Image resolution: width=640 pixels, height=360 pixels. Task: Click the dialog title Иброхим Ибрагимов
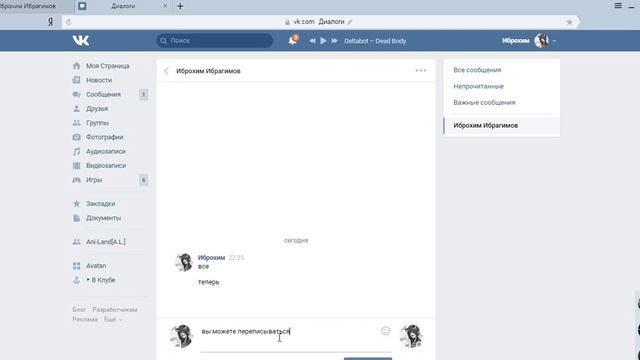point(208,71)
